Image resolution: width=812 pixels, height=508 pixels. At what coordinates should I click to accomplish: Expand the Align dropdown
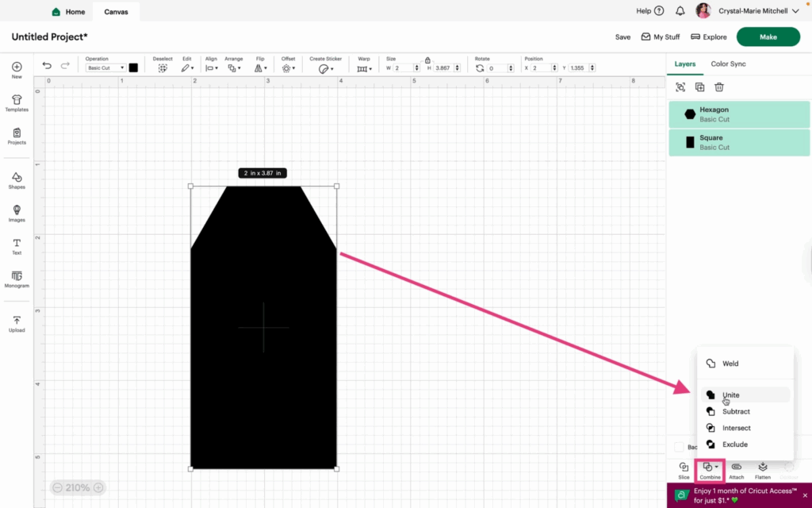click(x=211, y=68)
